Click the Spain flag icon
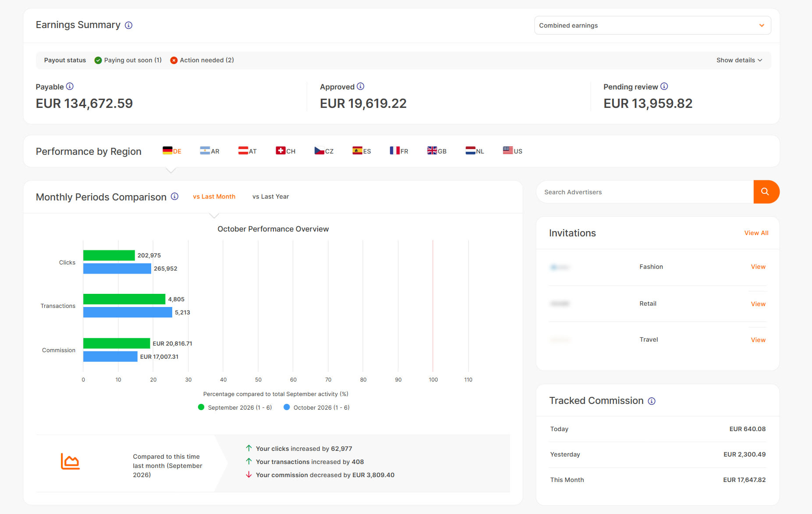This screenshot has height=514, width=812. [x=358, y=150]
